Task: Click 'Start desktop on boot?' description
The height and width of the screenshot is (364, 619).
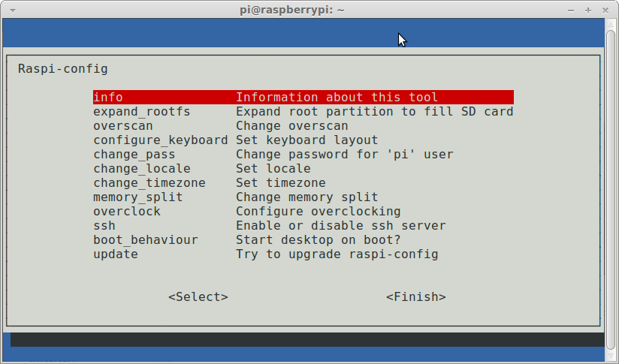Action: point(319,239)
